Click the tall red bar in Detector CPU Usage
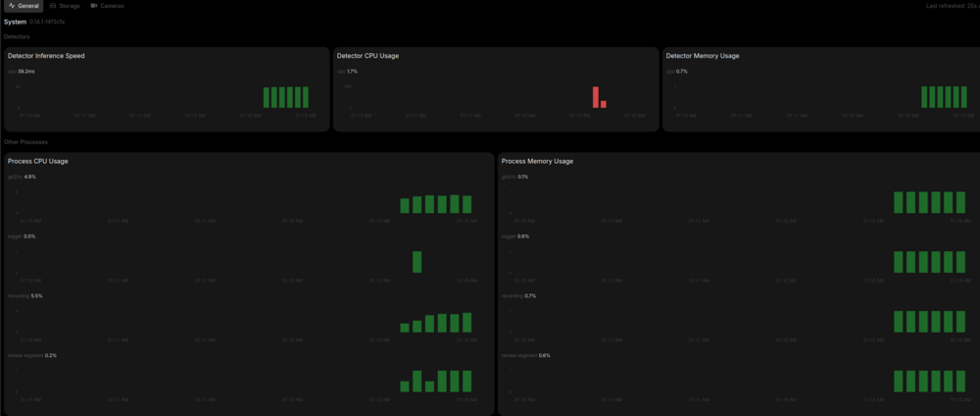 click(x=596, y=97)
